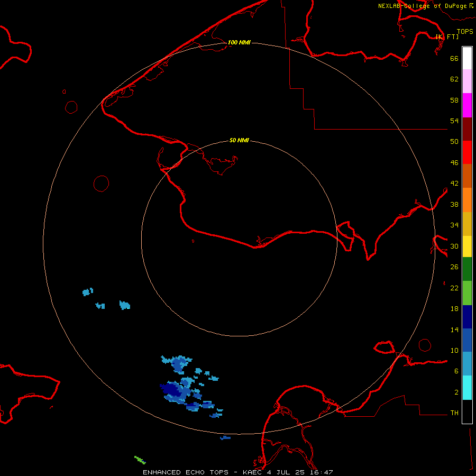The width and height of the screenshot is (476, 476).
Task: Click the '18' legend value
Action: [454, 309]
